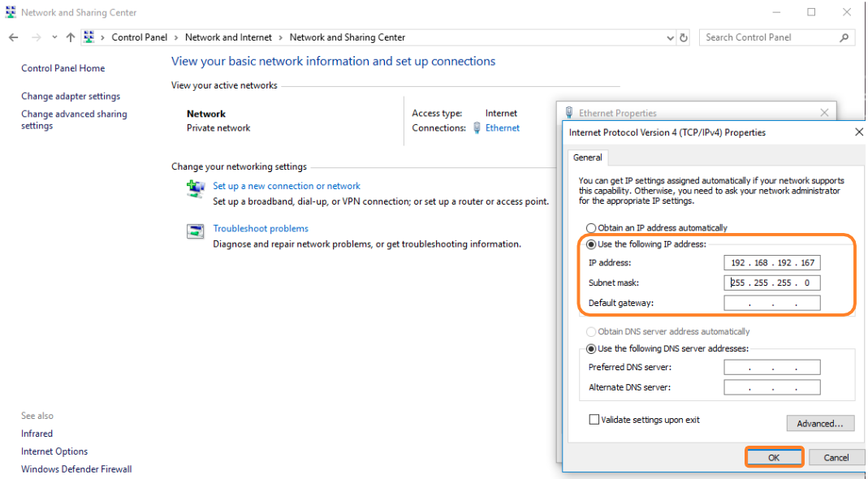Click the 'View your active networks' heading
This screenshot has width=868, height=479.
[224, 85]
